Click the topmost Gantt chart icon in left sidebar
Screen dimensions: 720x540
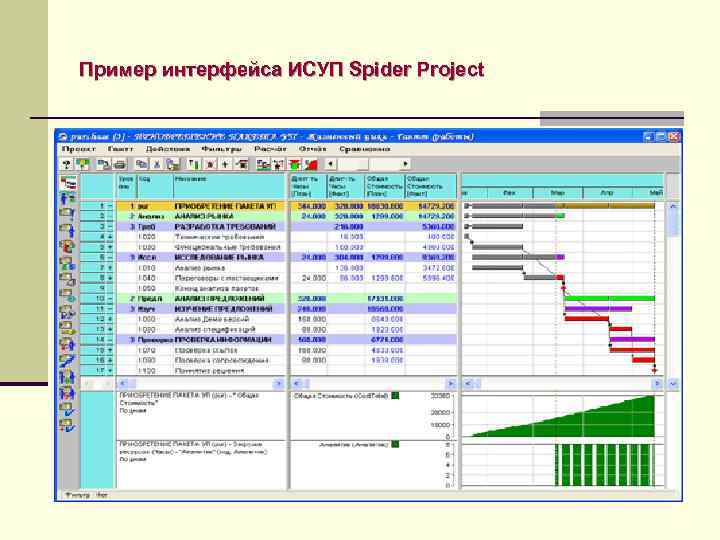pos(68,183)
